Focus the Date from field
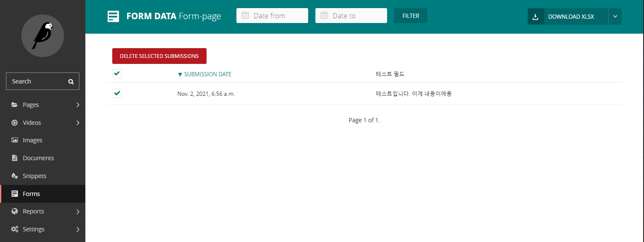Screen dimensions: 644x242 click(272, 16)
